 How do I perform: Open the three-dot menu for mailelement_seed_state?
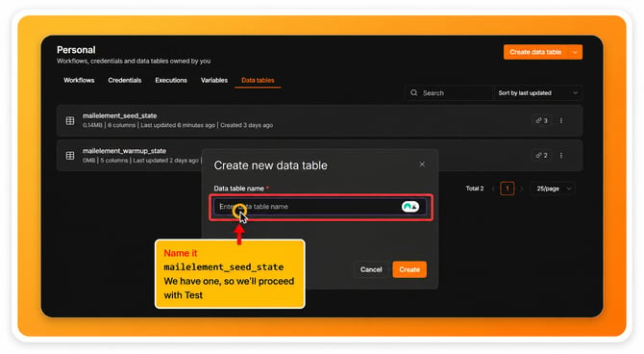(561, 120)
